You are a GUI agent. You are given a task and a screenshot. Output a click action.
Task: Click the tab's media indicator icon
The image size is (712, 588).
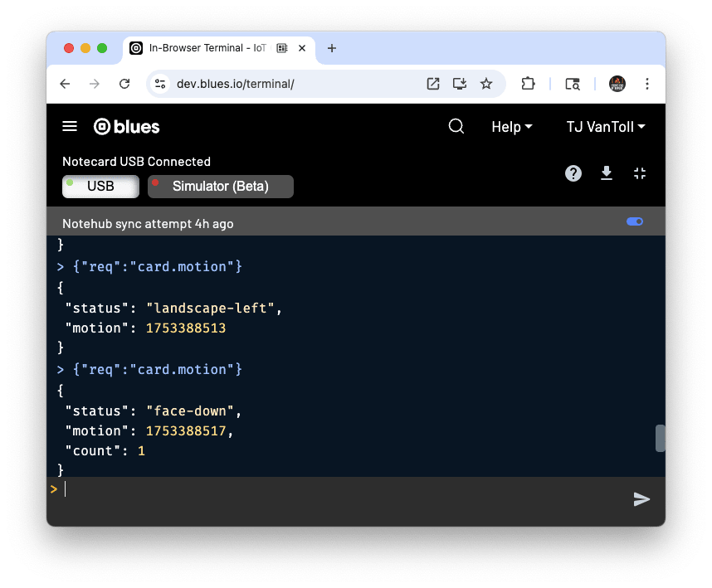coord(282,48)
